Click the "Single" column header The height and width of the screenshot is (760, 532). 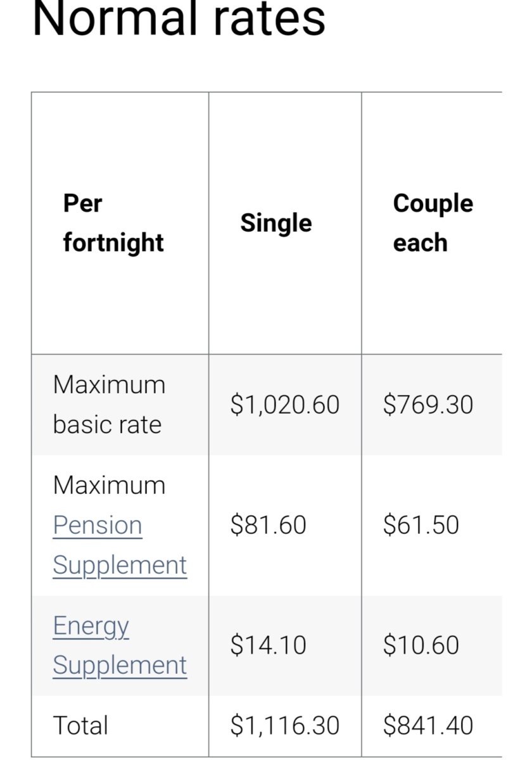point(276,223)
